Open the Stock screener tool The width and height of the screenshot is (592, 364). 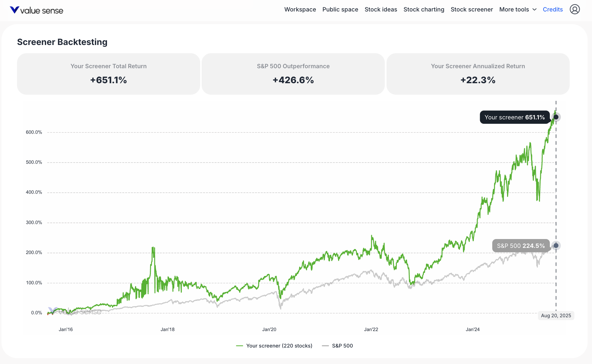(x=471, y=9)
